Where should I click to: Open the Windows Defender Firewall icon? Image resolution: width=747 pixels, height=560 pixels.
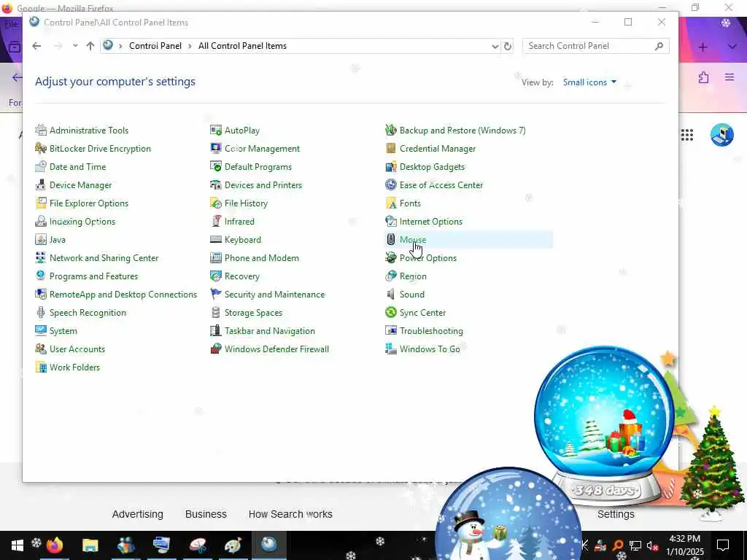pos(216,349)
